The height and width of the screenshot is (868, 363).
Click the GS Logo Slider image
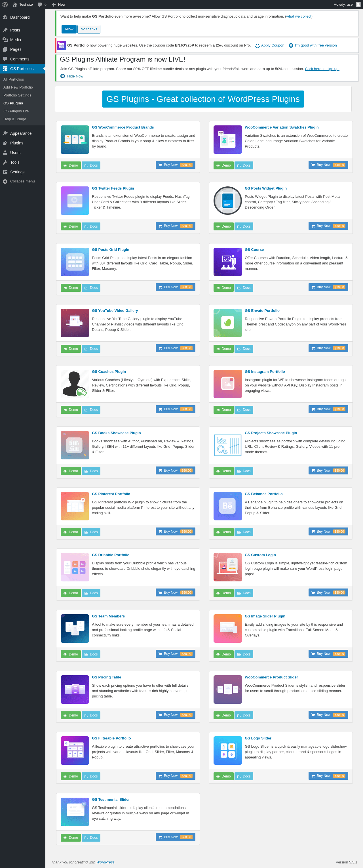coord(228,751)
